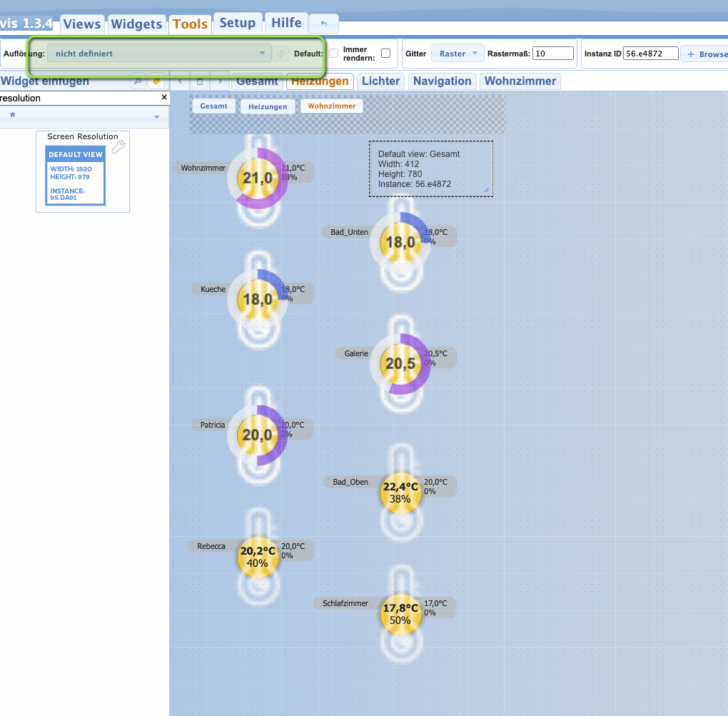The width and height of the screenshot is (728, 716).
Task: Click the Rebecca 20,2°C widget
Action: pyautogui.click(x=258, y=557)
